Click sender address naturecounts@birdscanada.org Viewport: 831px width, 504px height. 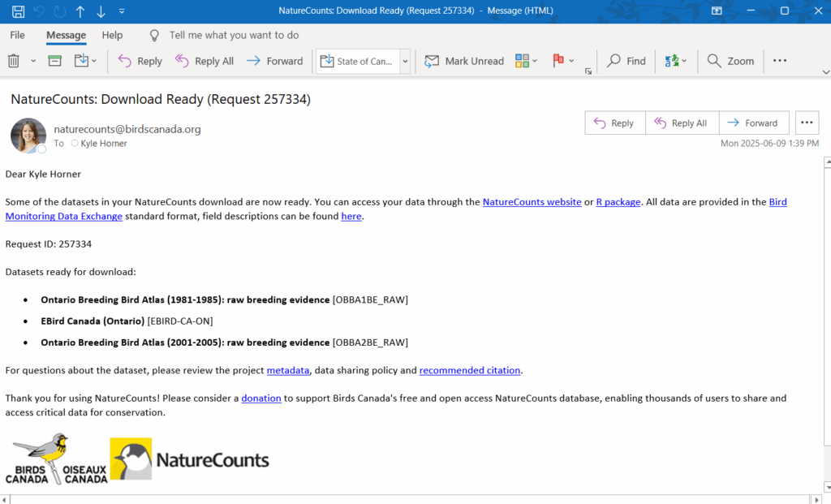tap(127, 129)
